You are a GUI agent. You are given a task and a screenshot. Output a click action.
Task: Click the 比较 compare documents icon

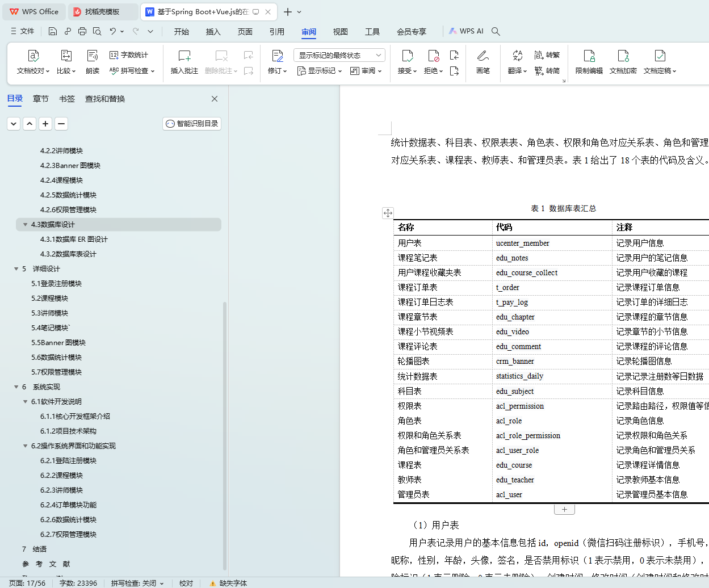[66, 56]
